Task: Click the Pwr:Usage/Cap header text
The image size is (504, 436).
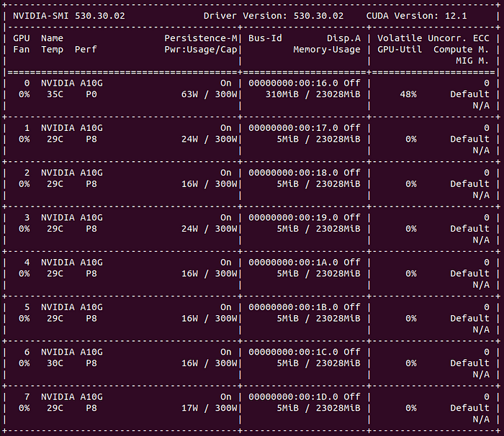Action: pyautogui.click(x=201, y=50)
